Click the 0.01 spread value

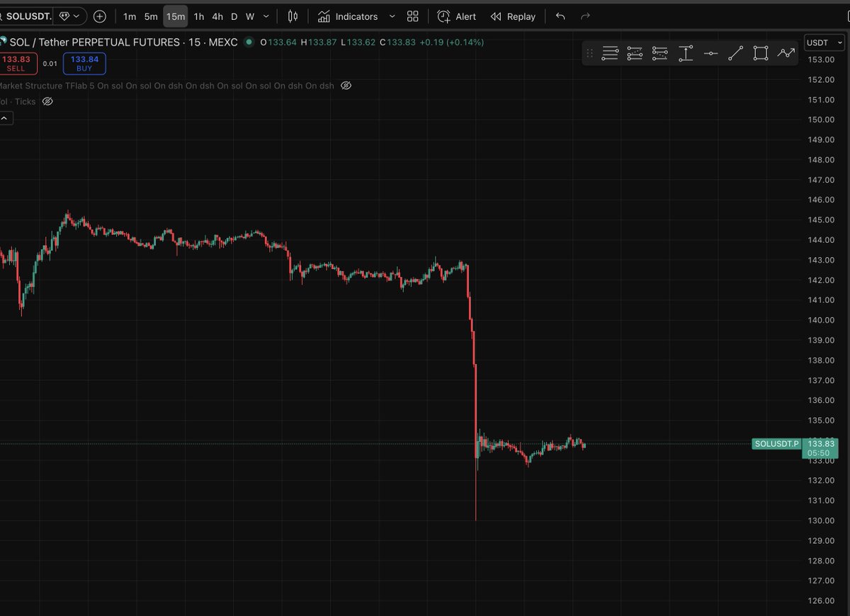pos(50,64)
